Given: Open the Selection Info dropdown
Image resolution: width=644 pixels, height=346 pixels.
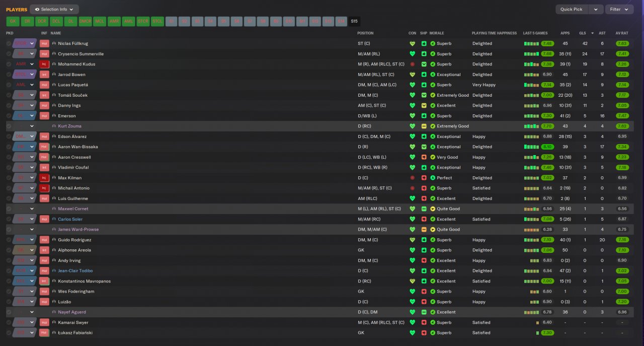Looking at the screenshot, I should (54, 9).
